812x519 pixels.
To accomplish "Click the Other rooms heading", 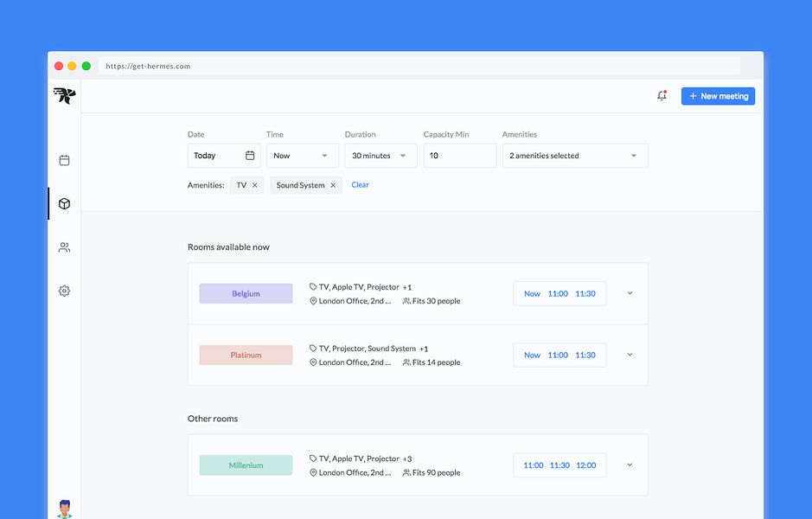I will [213, 419].
